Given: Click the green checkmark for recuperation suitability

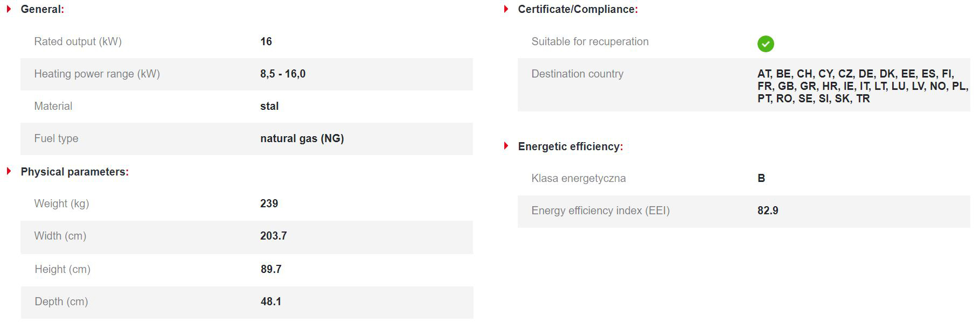Looking at the screenshot, I should point(765,44).
